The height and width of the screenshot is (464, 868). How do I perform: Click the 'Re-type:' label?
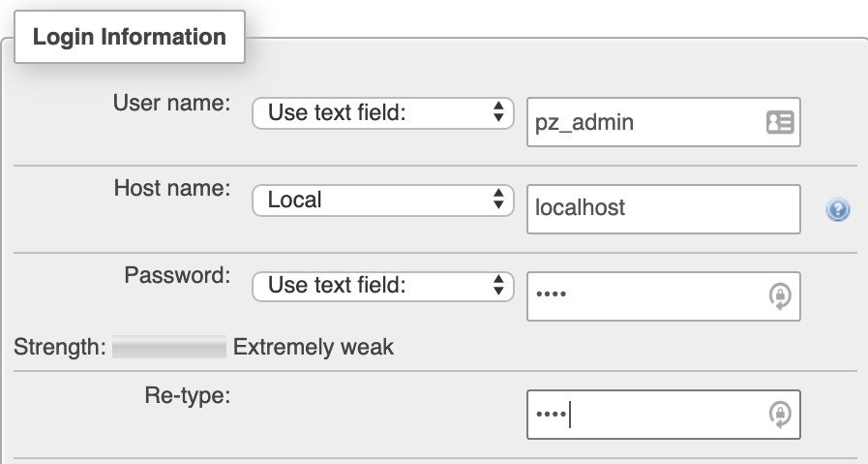point(188,396)
